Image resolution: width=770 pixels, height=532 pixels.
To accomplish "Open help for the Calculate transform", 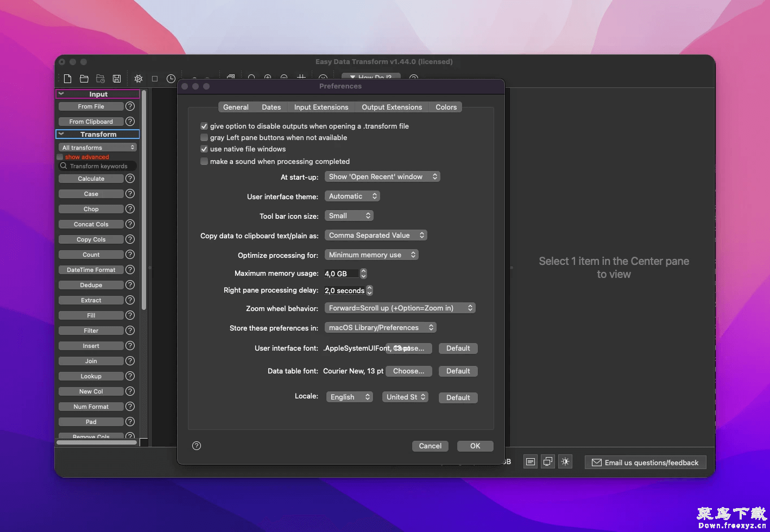I will click(130, 179).
